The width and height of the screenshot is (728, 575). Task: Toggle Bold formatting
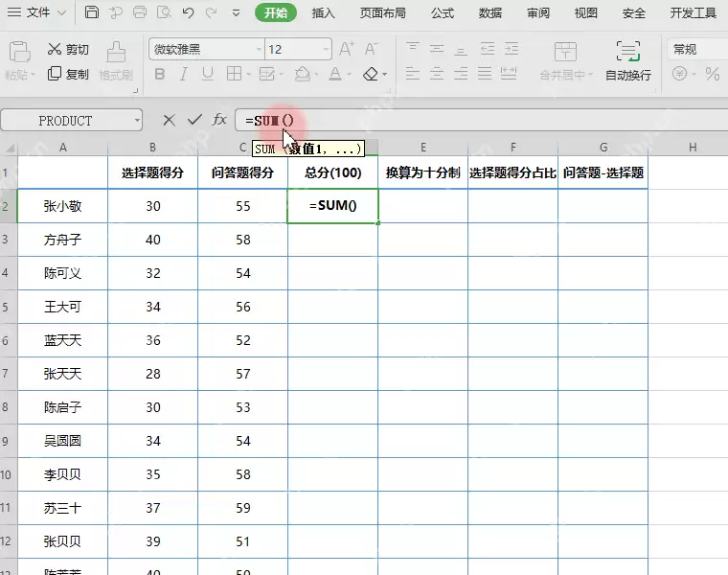[160, 74]
